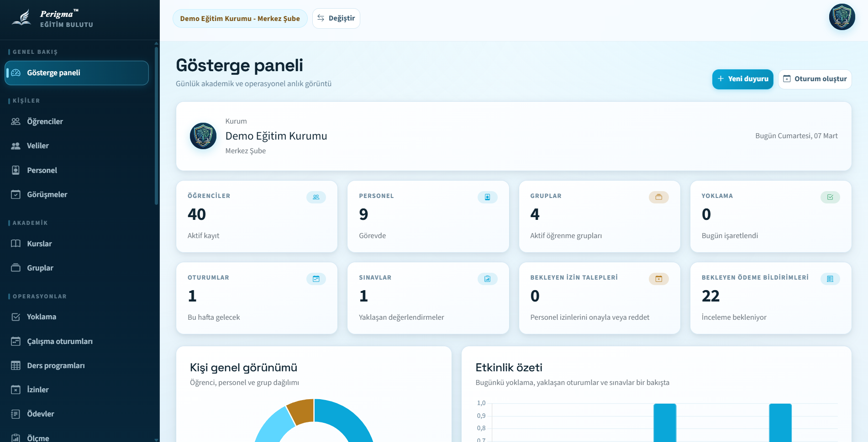The image size is (868, 442).
Task: Open Görüşmeler calendar icon
Action: click(x=16, y=195)
